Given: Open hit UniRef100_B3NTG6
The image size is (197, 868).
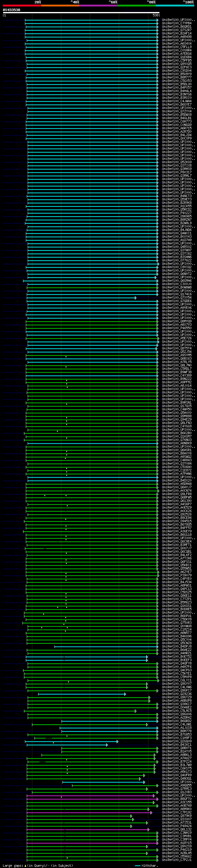Looking at the screenshot, I should (x=177, y=94).
